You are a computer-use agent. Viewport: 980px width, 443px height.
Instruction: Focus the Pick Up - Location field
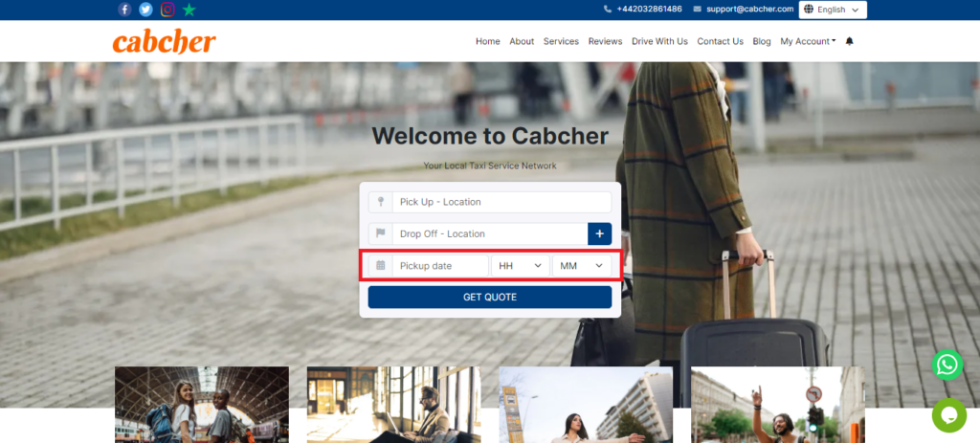[501, 202]
